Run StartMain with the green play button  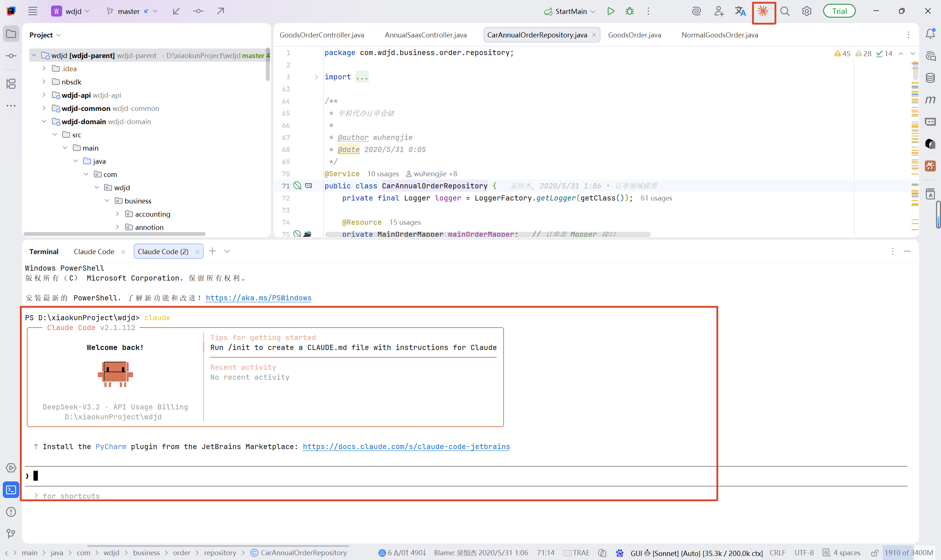pos(611,11)
